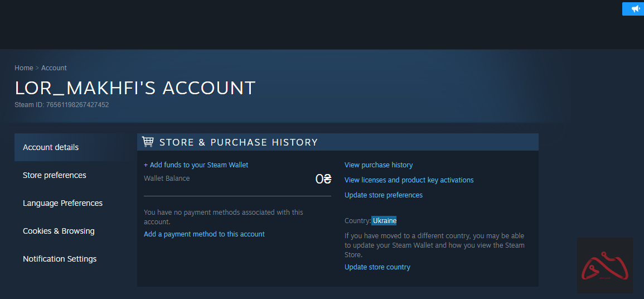Click the wallet balance amount

click(323, 179)
